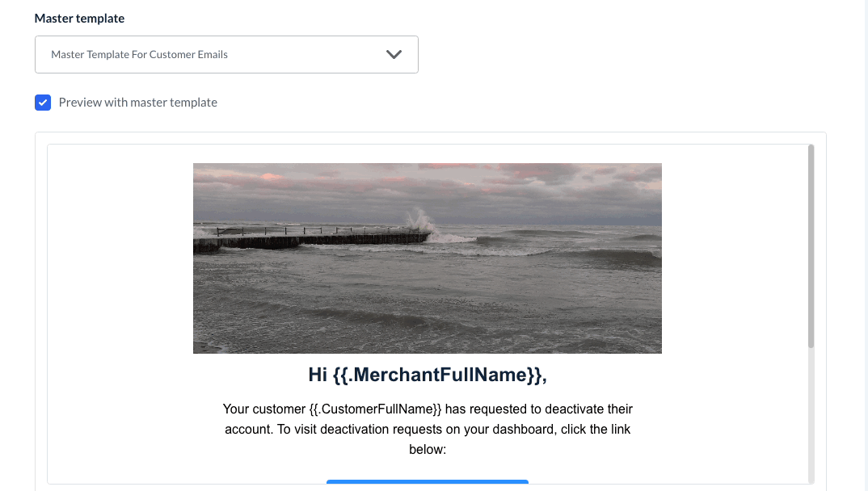Click the scrollbar track below the thumb

coord(811,412)
